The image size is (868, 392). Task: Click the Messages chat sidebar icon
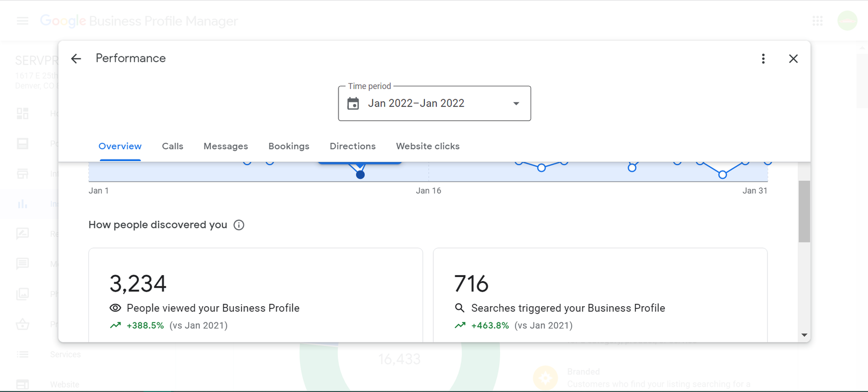click(x=22, y=264)
